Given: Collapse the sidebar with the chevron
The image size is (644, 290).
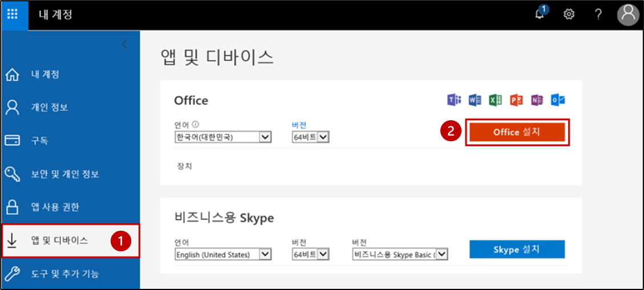Looking at the screenshot, I should pyautogui.click(x=125, y=44).
